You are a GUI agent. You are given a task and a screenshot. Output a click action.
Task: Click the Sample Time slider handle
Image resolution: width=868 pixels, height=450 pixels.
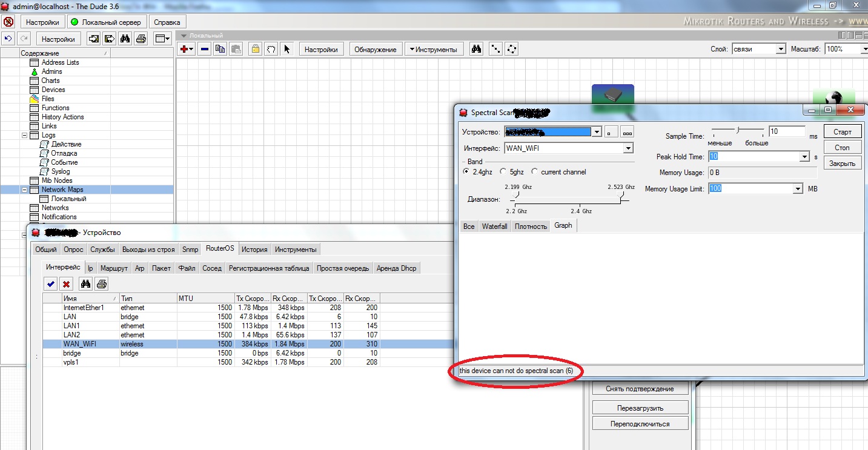[737, 130]
